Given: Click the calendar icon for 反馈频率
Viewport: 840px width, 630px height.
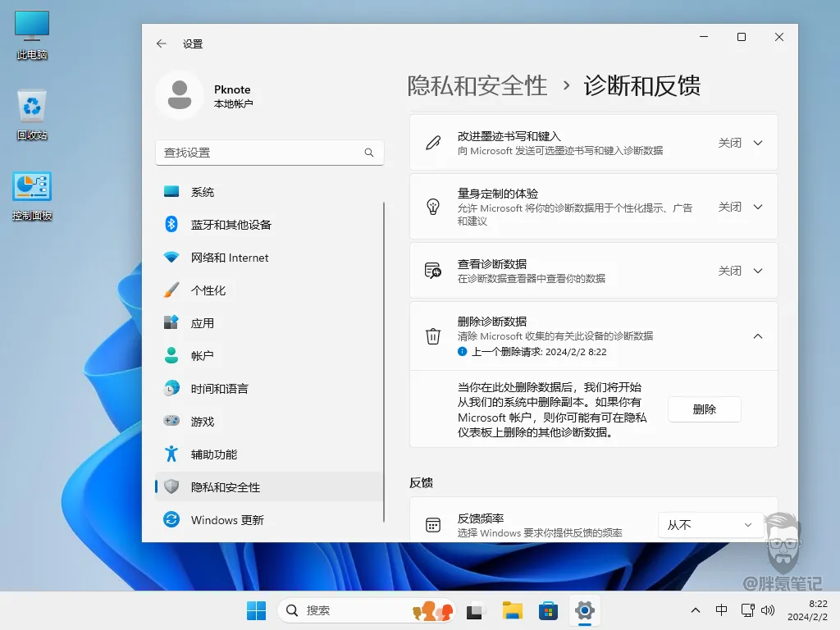Looking at the screenshot, I should (x=433, y=525).
